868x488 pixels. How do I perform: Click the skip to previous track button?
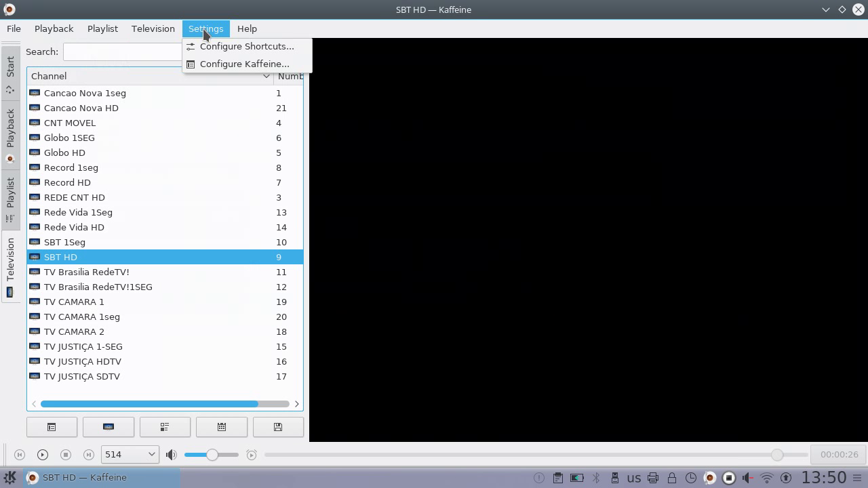(x=20, y=455)
